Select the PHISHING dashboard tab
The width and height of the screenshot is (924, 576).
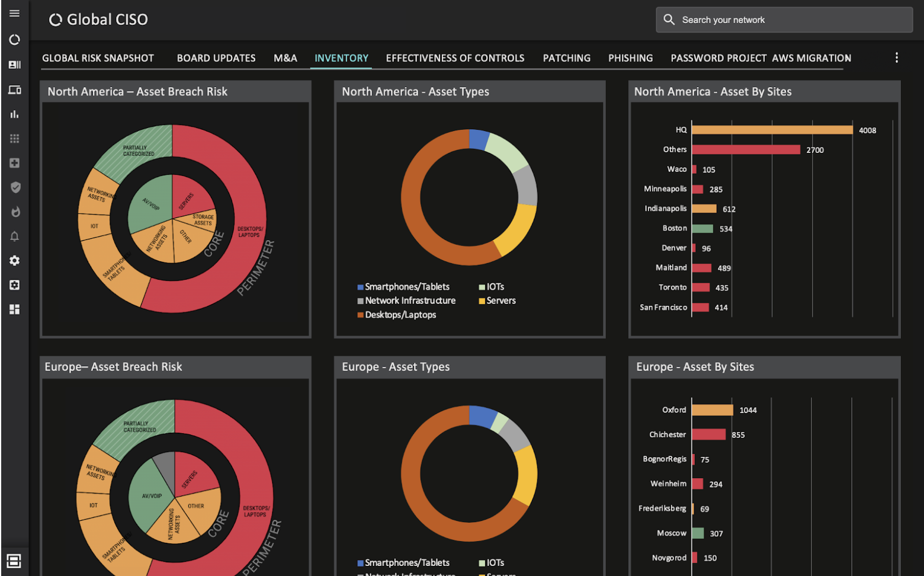[630, 57]
